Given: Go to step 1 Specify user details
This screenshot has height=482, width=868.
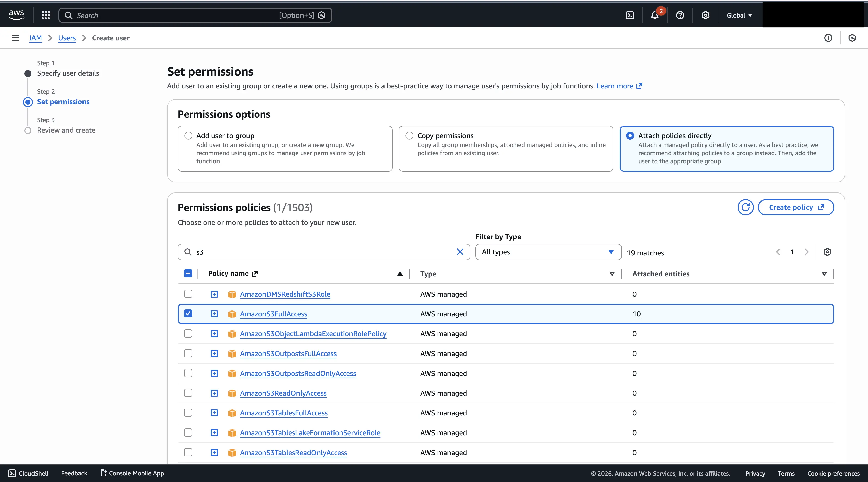Looking at the screenshot, I should 68,73.
